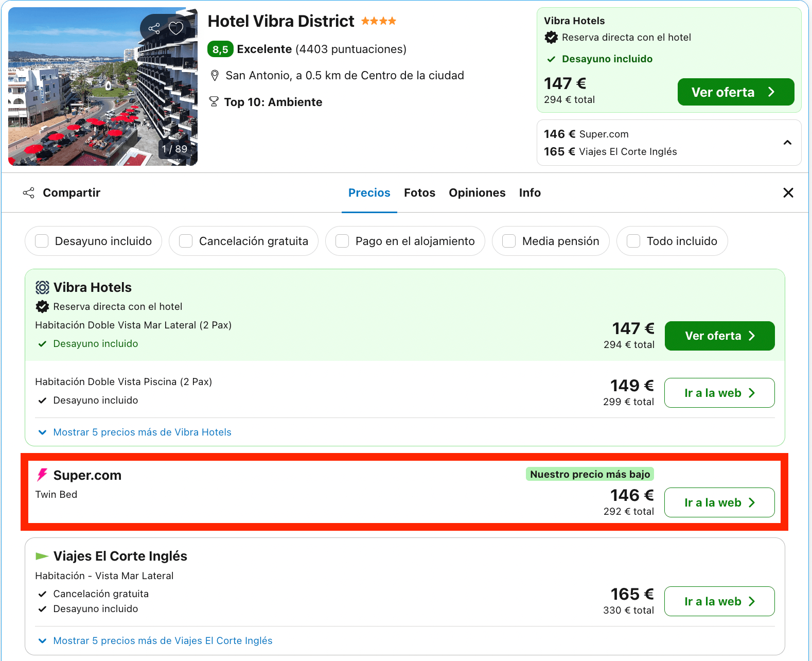Click the Viajes El Corte Inglés flag icon
This screenshot has height=661, width=812.
[42, 556]
